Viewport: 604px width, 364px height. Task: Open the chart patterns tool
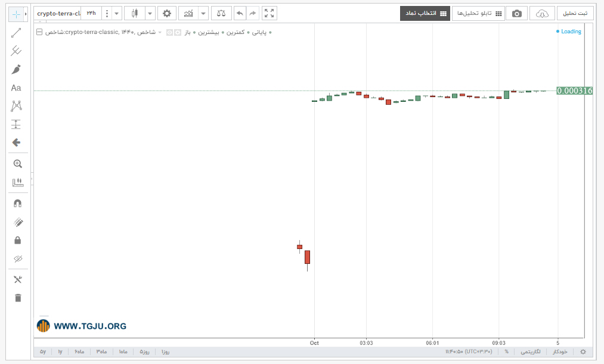point(16,106)
